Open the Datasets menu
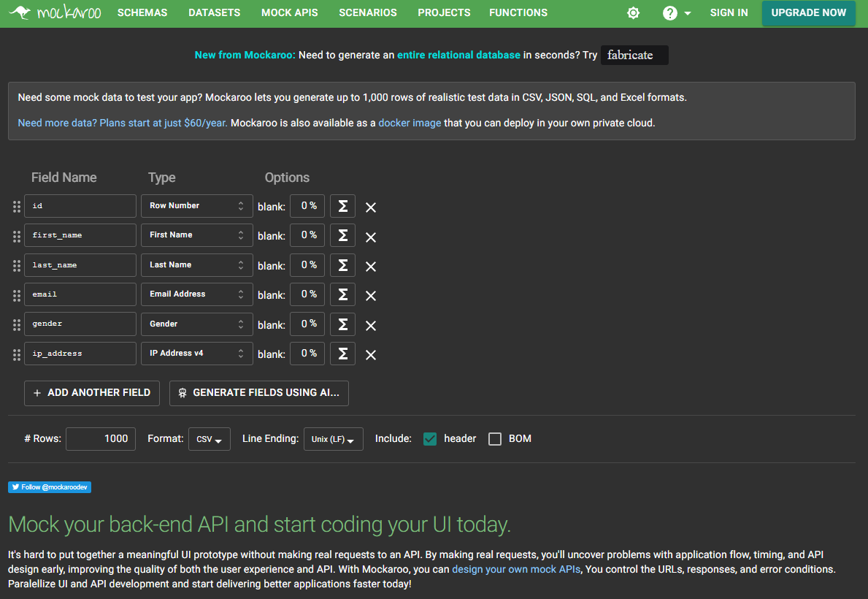This screenshot has height=599, width=868. [214, 12]
